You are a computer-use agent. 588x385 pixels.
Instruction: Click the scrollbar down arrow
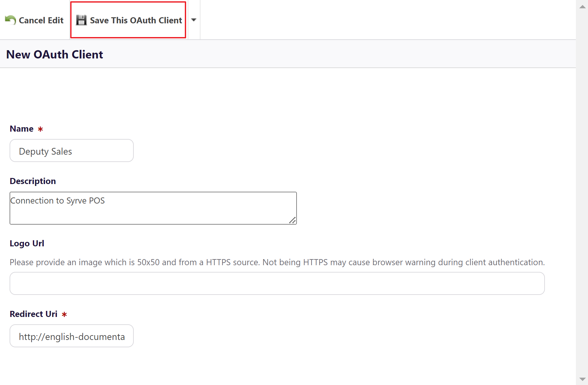point(582,379)
